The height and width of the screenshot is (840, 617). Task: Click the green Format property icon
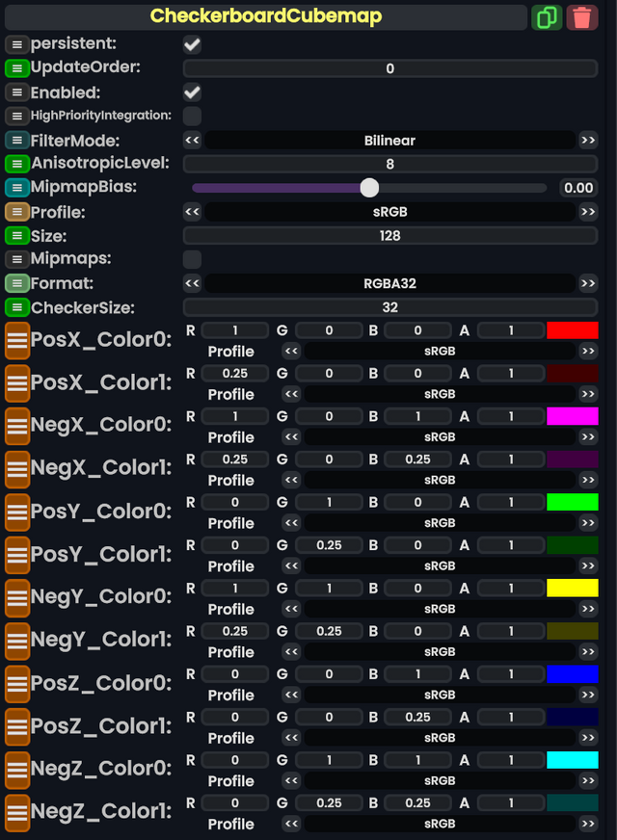(x=14, y=283)
